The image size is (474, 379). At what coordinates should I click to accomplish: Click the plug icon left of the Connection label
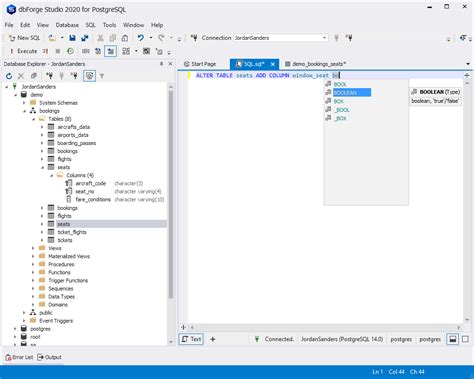coord(194,38)
